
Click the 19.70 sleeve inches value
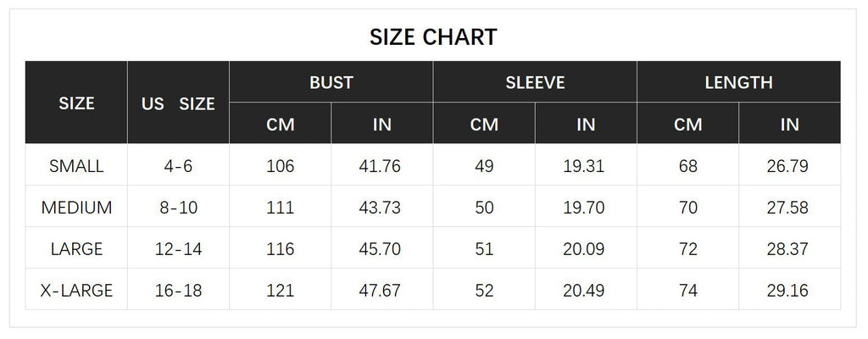click(584, 208)
